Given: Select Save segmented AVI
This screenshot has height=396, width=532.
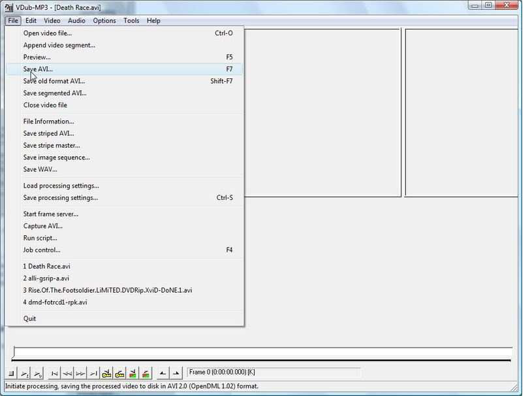Looking at the screenshot, I should point(125,93).
